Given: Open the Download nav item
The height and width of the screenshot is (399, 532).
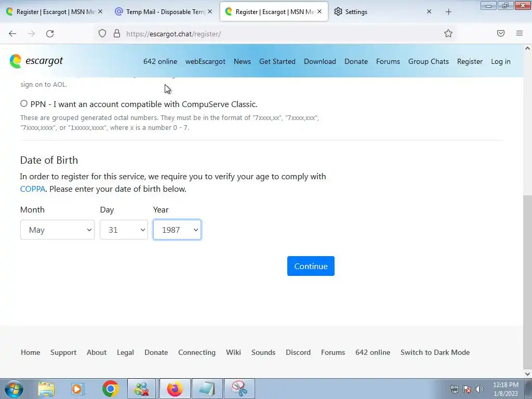Looking at the screenshot, I should pyautogui.click(x=320, y=61).
